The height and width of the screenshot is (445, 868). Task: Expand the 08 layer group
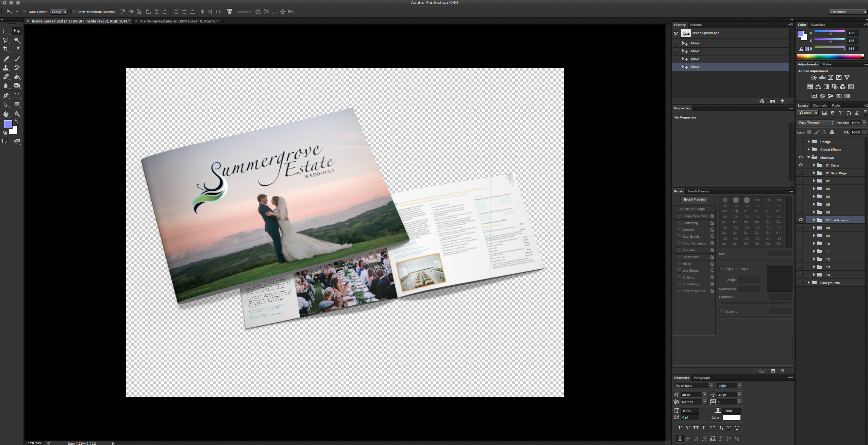click(814, 228)
